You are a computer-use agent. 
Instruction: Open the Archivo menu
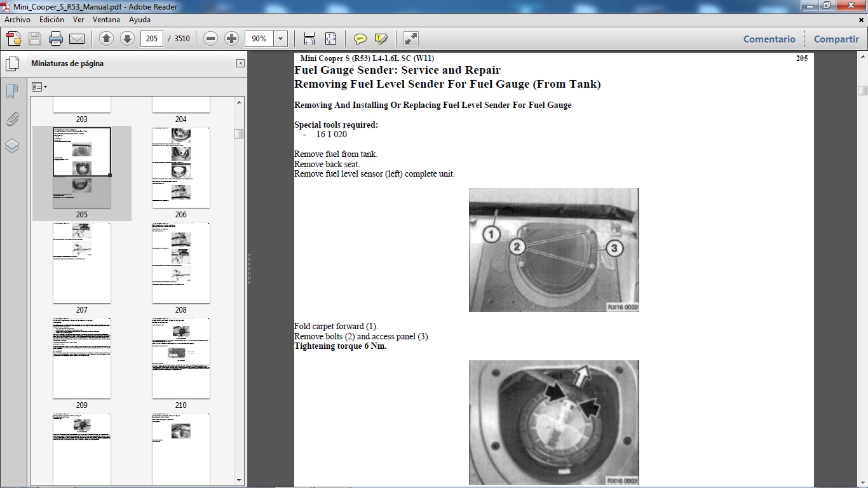18,20
